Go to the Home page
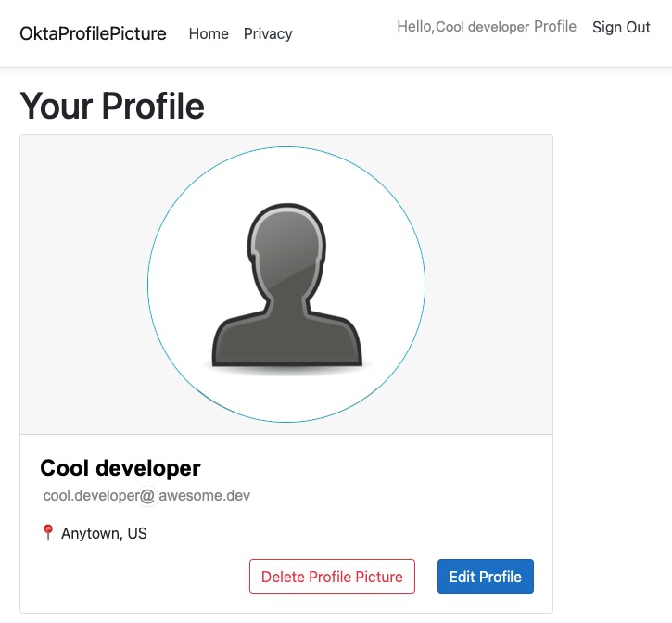Viewport: 672px width, 623px height. click(x=209, y=33)
